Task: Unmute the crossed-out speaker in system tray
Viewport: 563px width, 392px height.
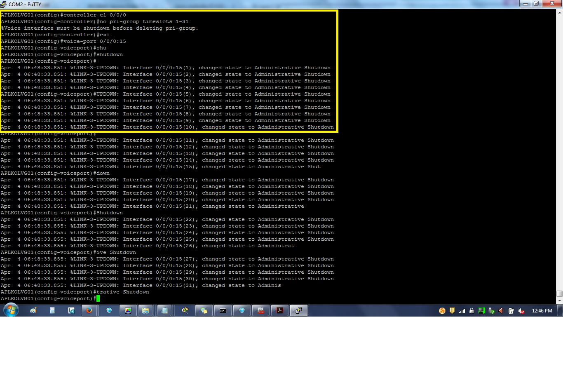Action: pos(521,311)
